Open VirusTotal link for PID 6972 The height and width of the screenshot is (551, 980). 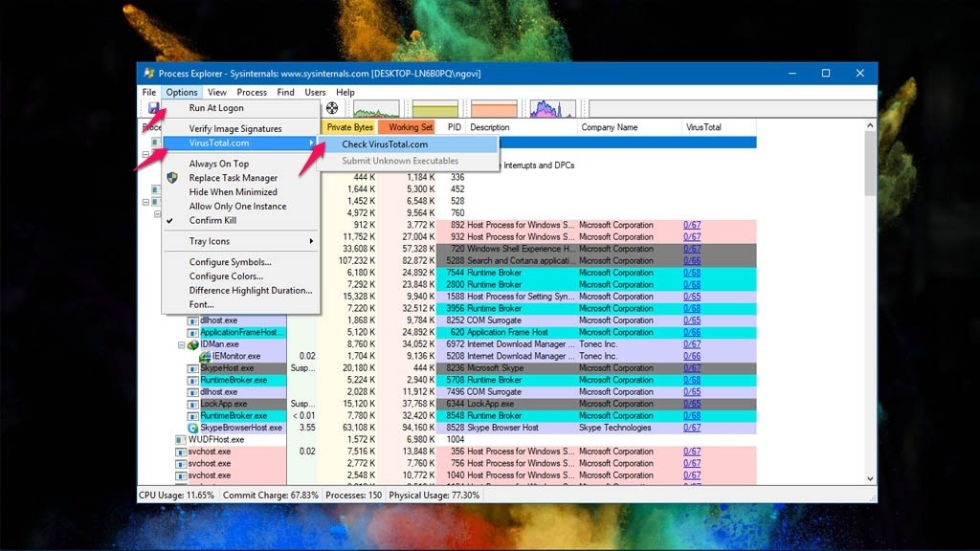click(x=692, y=344)
